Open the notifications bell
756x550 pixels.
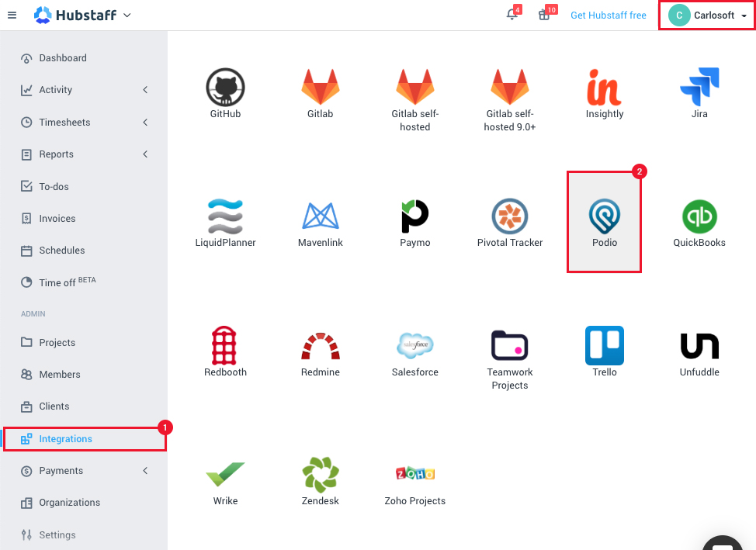[512, 15]
